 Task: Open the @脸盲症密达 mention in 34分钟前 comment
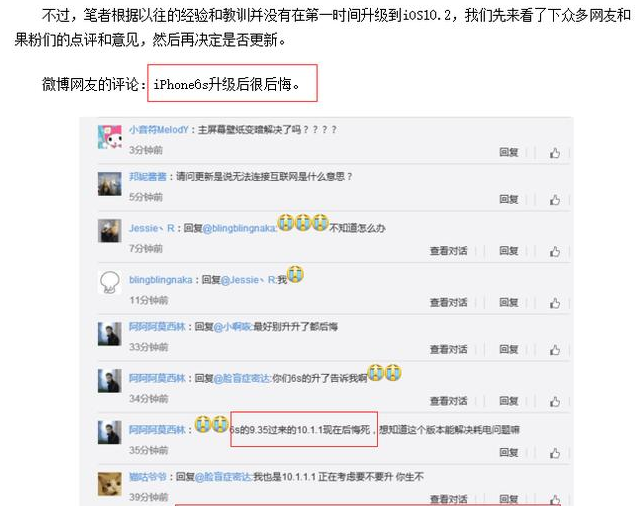(x=242, y=378)
